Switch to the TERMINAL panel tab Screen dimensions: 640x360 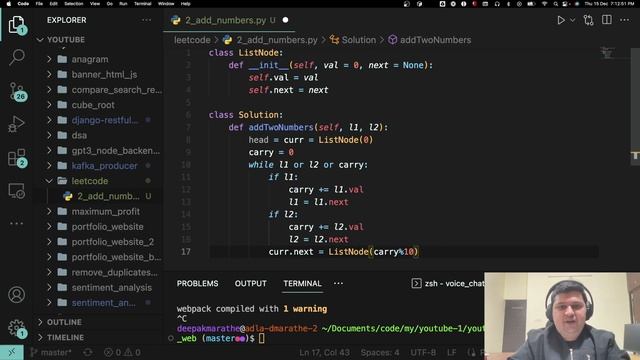tap(302, 283)
